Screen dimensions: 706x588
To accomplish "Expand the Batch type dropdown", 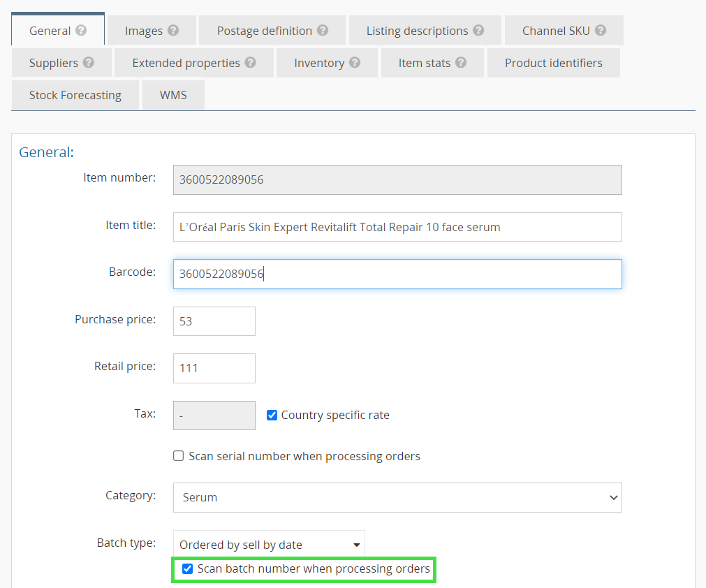I will (269, 545).
